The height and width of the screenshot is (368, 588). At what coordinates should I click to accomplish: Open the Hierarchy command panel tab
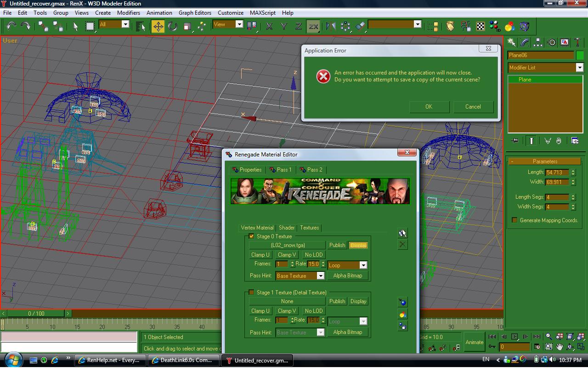(538, 42)
